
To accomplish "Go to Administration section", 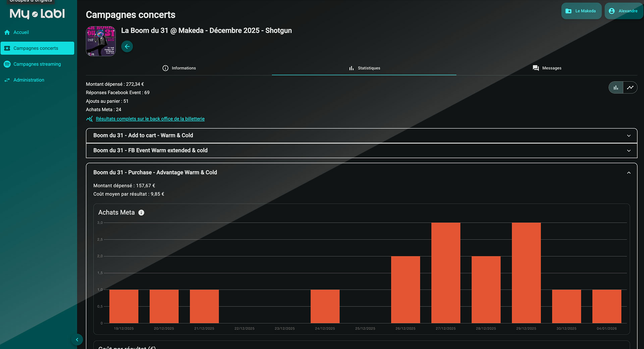I will [x=29, y=80].
